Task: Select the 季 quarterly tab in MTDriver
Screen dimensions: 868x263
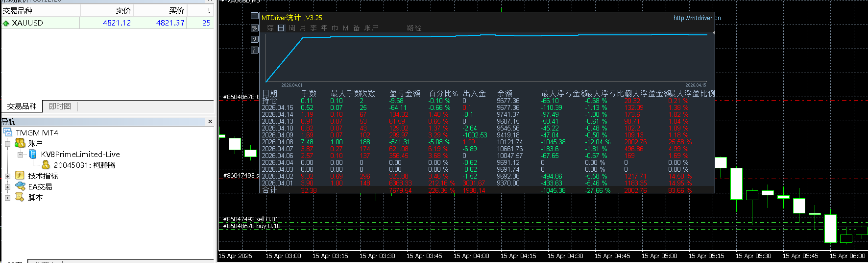Action: (313, 28)
